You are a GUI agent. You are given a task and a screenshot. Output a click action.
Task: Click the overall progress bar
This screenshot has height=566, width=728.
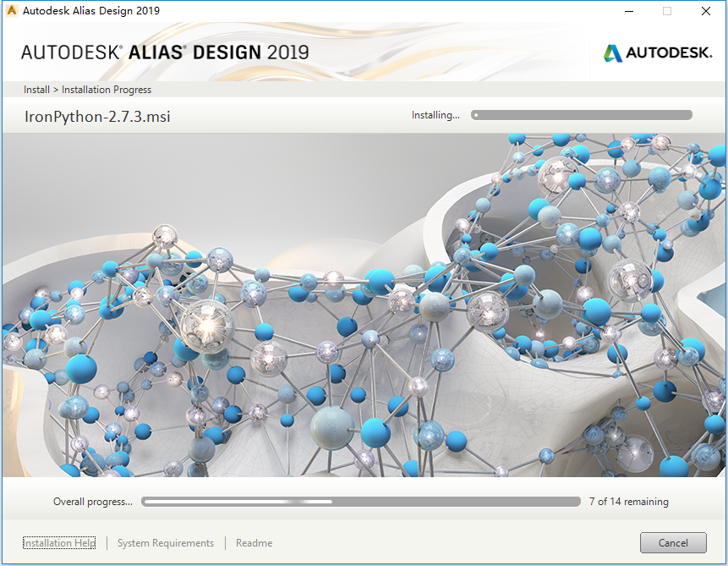pos(361,502)
